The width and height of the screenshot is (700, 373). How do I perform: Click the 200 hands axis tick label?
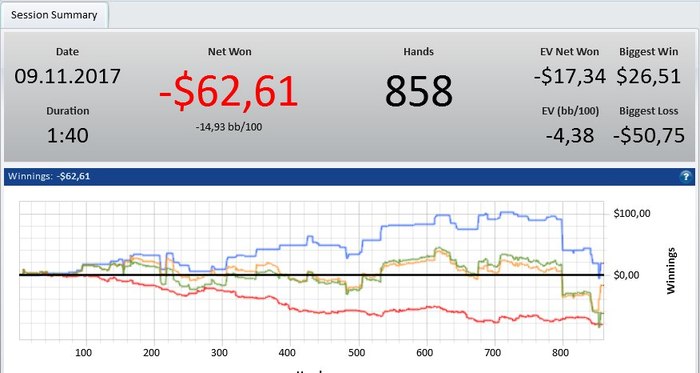(151, 352)
